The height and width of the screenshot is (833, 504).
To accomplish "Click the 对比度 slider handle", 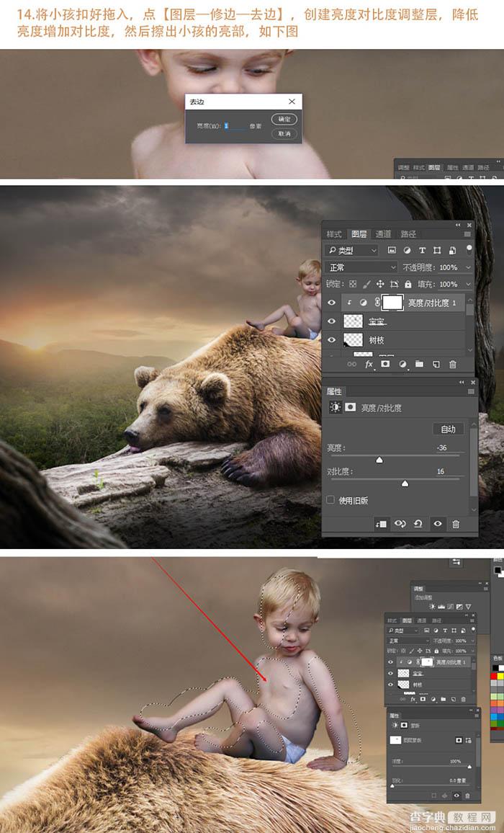I will tap(405, 484).
